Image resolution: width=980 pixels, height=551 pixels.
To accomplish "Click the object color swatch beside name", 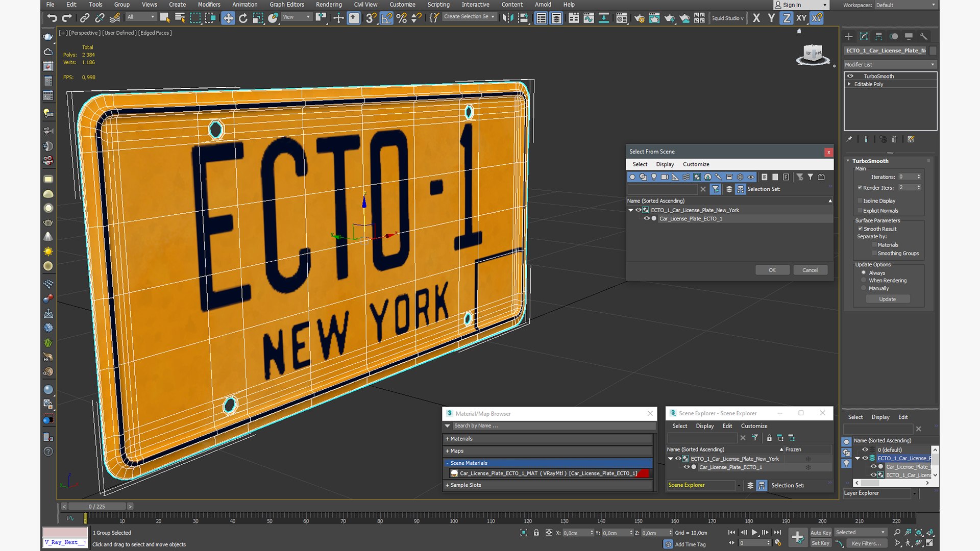I will click(933, 51).
